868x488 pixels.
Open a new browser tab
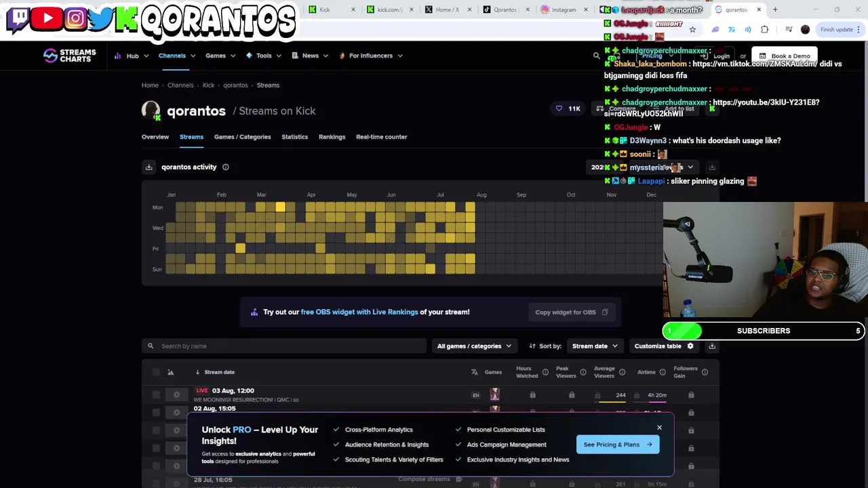775,9
